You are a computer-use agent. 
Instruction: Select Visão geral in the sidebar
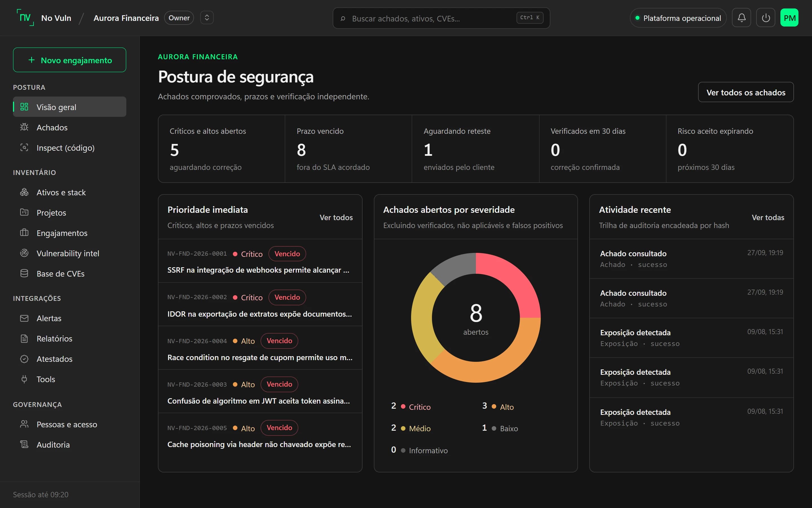coord(69,107)
